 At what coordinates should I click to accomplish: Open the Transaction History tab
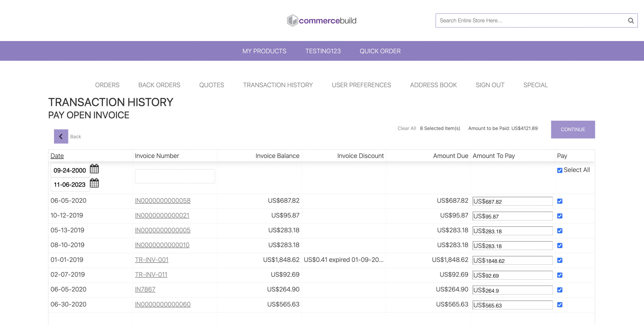[x=278, y=85]
